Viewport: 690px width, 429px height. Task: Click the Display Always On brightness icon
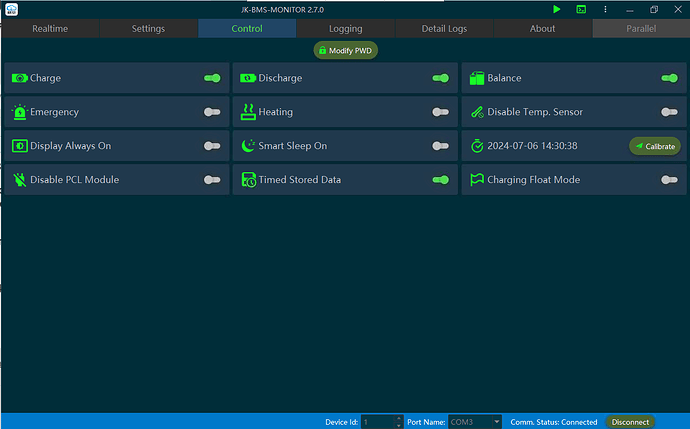[19, 146]
